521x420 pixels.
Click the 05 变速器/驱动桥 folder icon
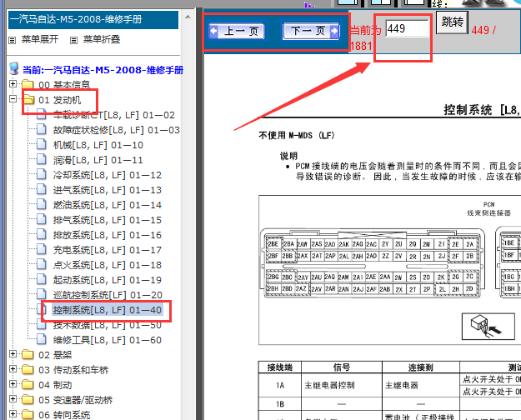click(28, 399)
